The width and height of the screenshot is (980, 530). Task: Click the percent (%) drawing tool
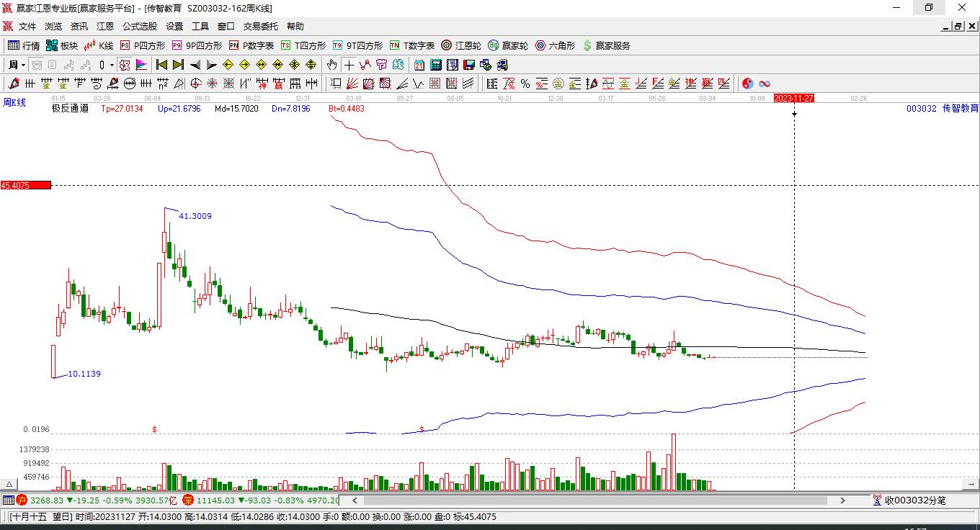click(525, 84)
